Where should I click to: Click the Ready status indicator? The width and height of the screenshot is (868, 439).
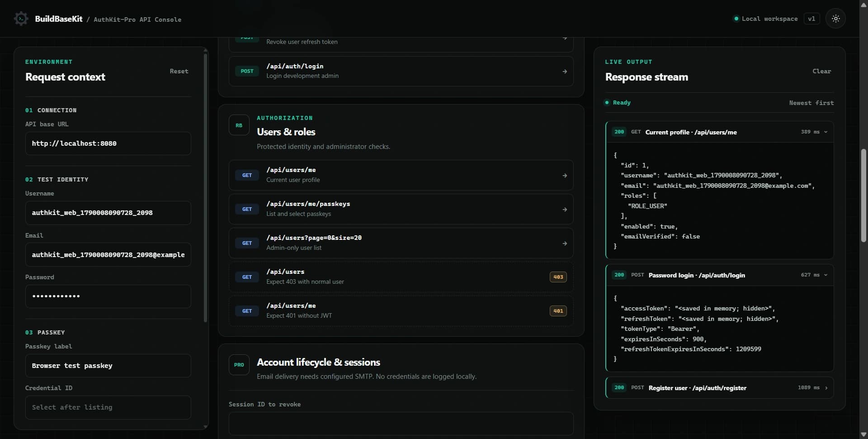click(x=618, y=103)
